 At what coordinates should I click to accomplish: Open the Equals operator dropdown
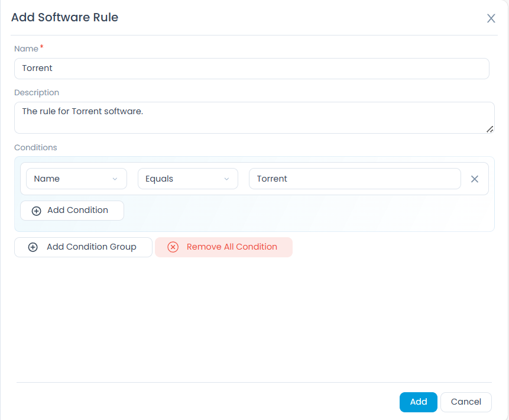187,179
